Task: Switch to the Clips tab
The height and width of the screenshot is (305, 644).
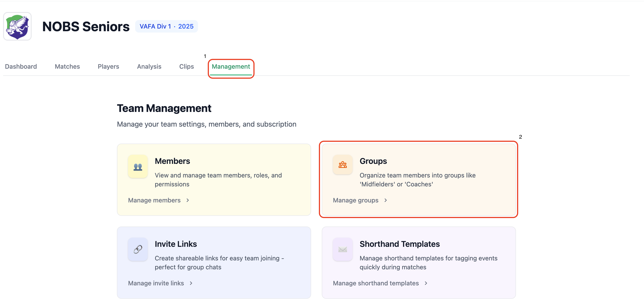Action: pyautogui.click(x=187, y=67)
